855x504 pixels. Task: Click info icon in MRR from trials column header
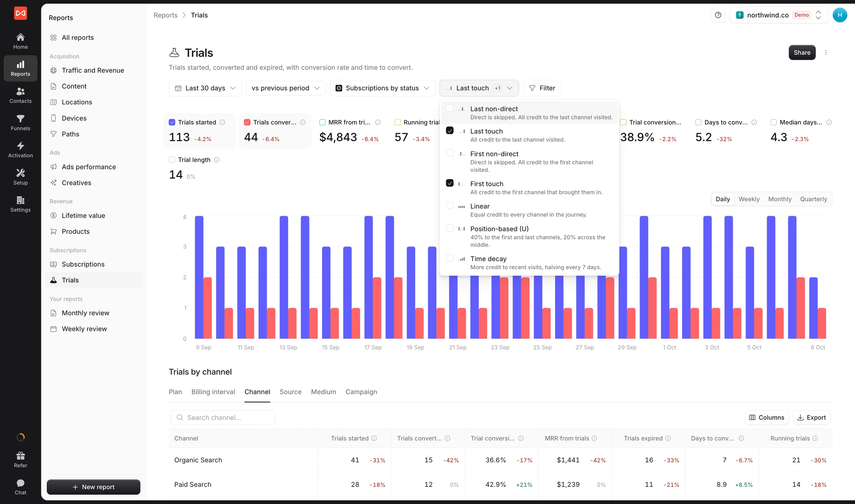594,438
